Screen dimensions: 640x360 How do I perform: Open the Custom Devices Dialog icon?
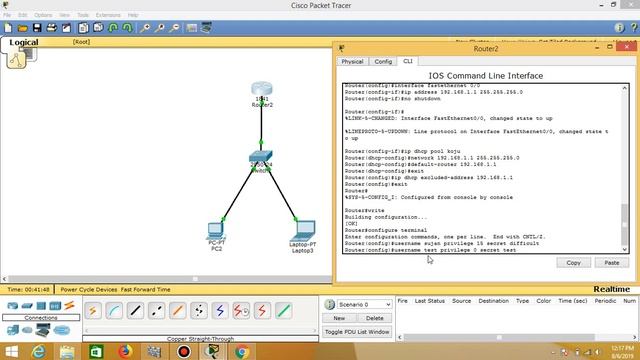(206, 27)
